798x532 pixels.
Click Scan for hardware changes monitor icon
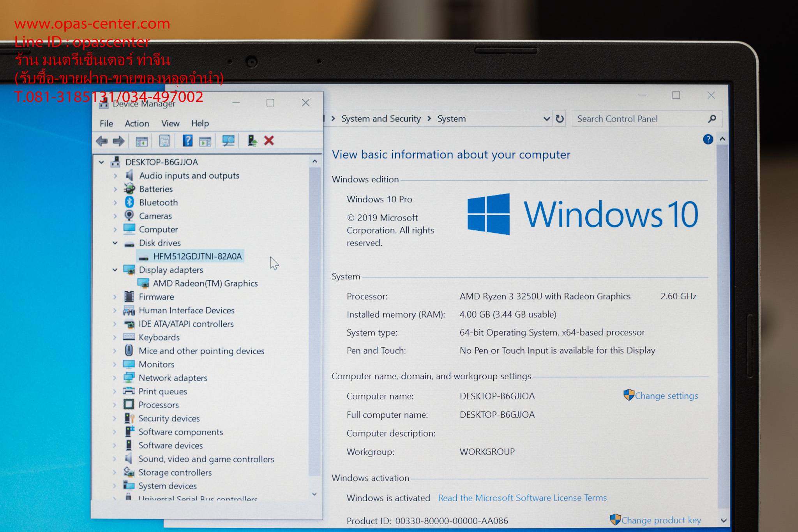[228, 141]
